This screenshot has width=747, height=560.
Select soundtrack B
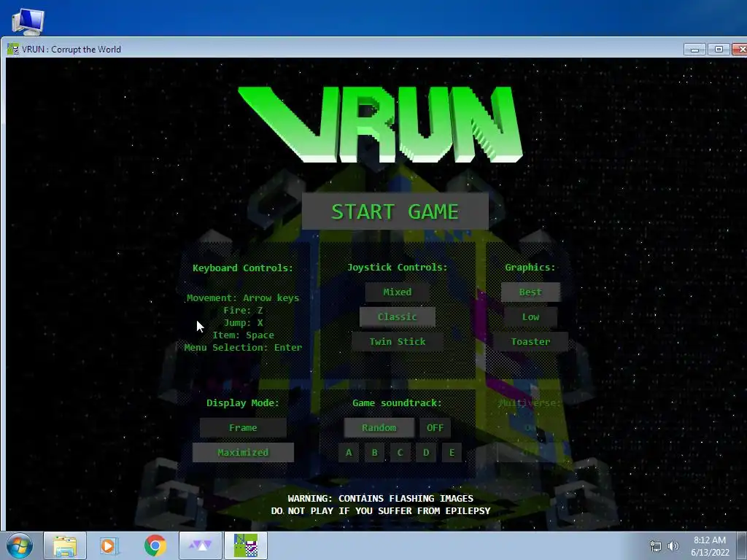(x=374, y=452)
